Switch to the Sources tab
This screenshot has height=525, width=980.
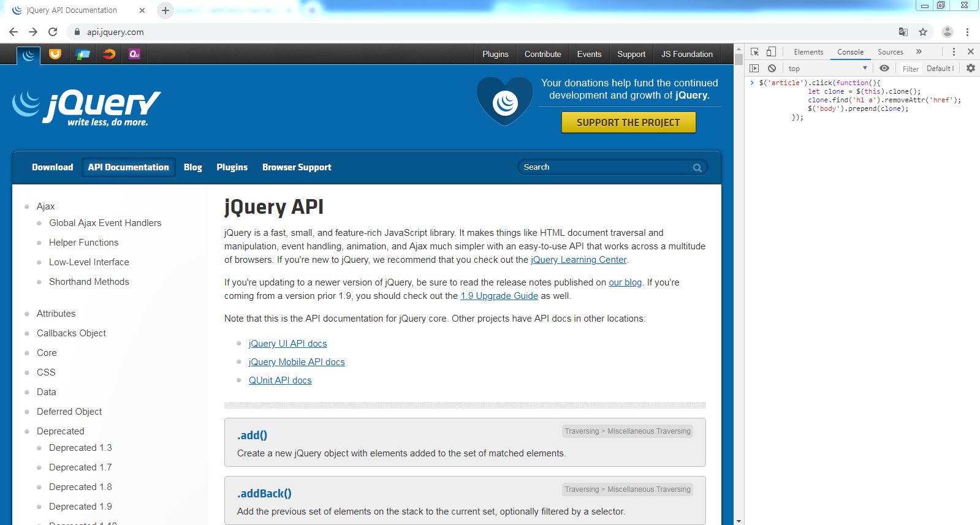tap(891, 52)
